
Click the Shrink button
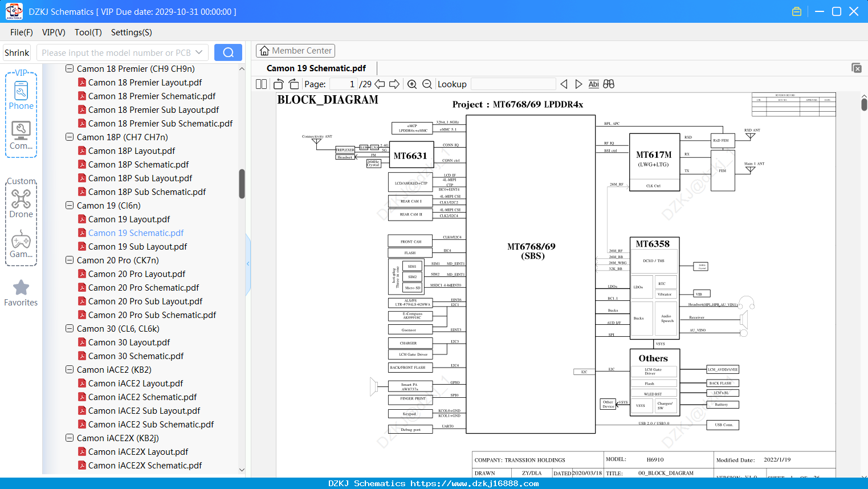coord(17,52)
